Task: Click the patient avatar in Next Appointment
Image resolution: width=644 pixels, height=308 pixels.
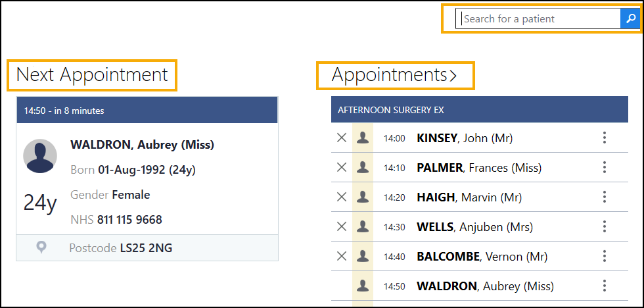Action: [x=40, y=157]
